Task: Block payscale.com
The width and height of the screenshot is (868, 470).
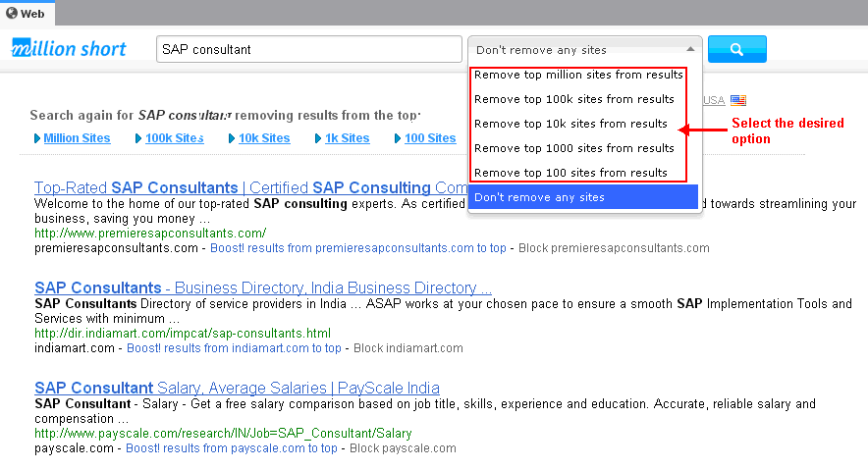Action: pyautogui.click(x=403, y=448)
